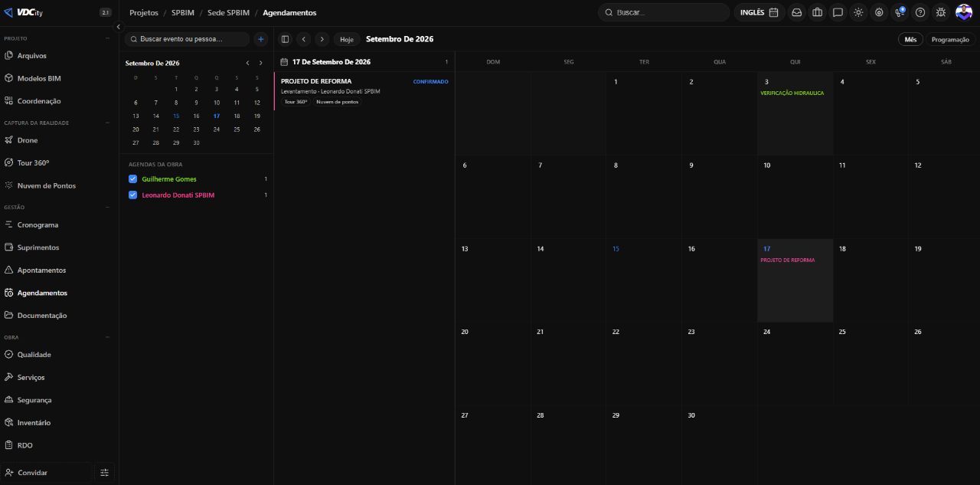Open the VERIFICAÇÃO HIDRÁULICA event on day 3
This screenshot has width=980, height=485.
pyautogui.click(x=792, y=93)
